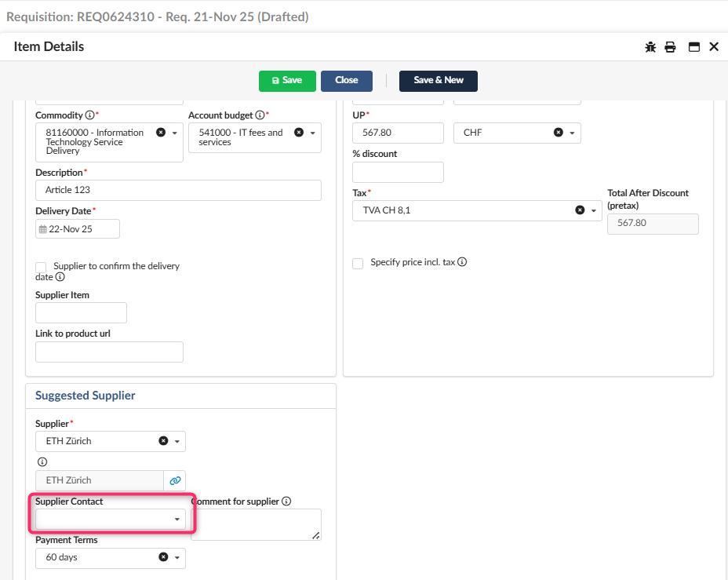Click the Delivery Date field
This screenshot has width=728, height=580.
click(78, 229)
